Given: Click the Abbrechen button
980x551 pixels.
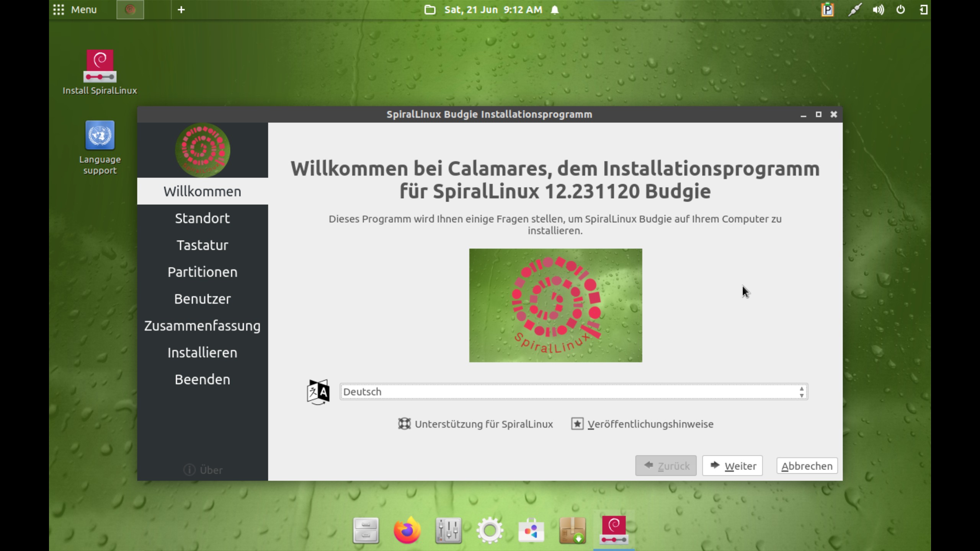Looking at the screenshot, I should click(807, 466).
